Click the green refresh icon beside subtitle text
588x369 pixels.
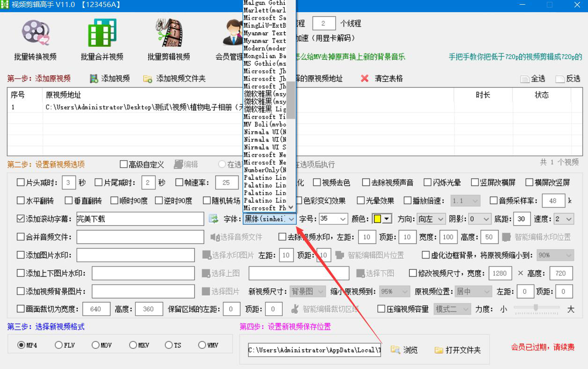coord(213,219)
